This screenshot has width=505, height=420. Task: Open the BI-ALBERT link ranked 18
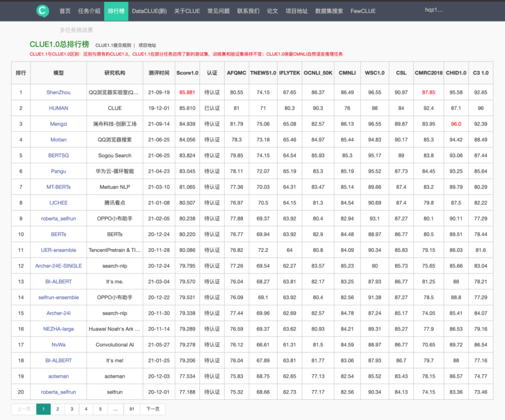(x=58, y=361)
